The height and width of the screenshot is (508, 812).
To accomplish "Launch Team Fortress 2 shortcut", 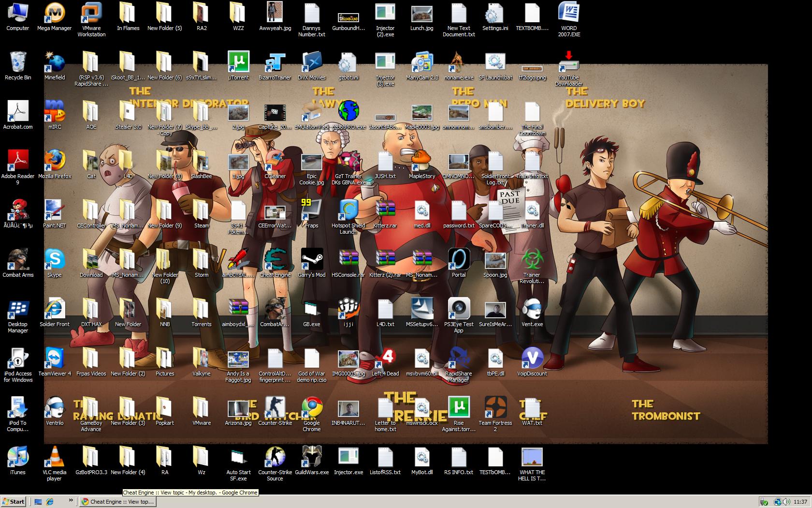I will click(495, 415).
